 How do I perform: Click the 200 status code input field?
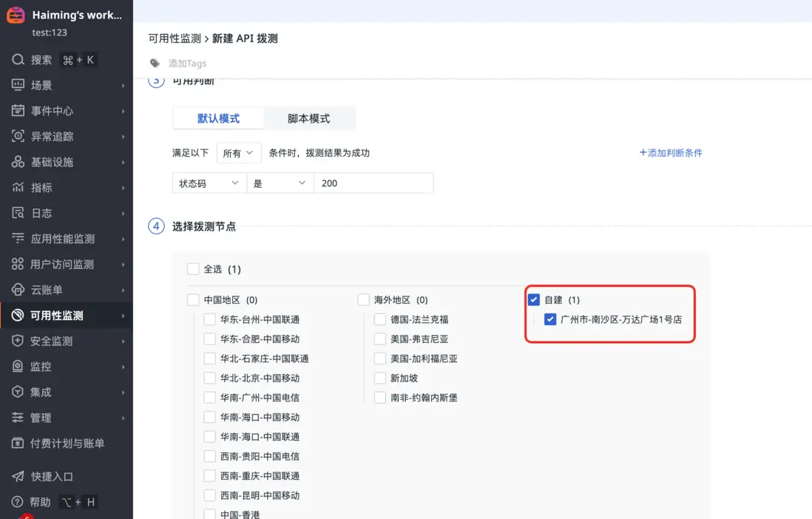pos(373,183)
